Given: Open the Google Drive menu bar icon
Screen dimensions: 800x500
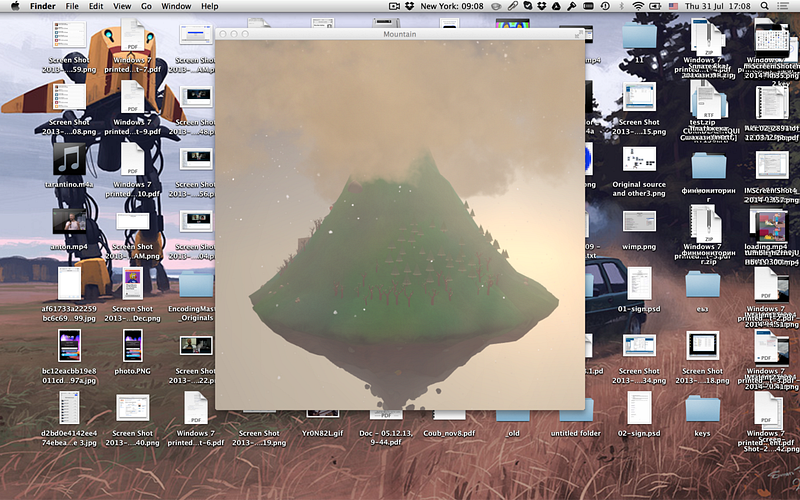Looking at the screenshot, I should click(x=556, y=6).
